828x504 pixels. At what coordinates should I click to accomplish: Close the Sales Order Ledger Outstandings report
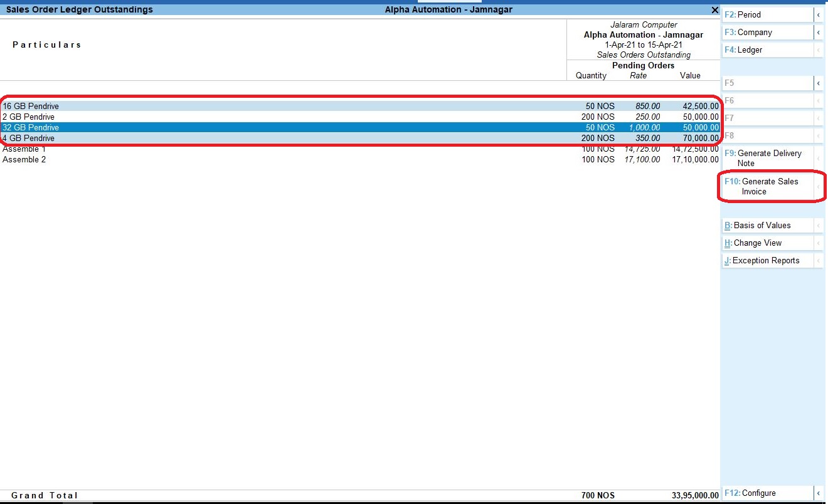point(714,10)
